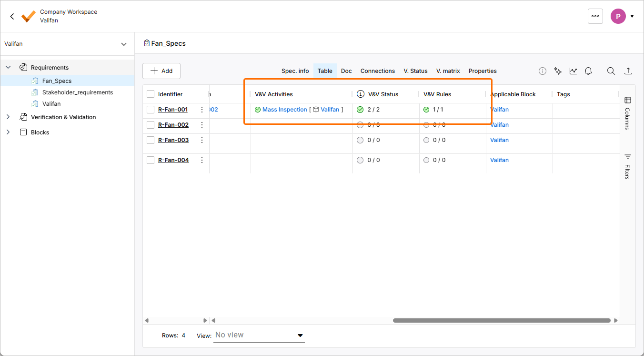Check the R-Fan-002 row checkbox
Image resolution: width=644 pixels, height=356 pixels.
(151, 125)
